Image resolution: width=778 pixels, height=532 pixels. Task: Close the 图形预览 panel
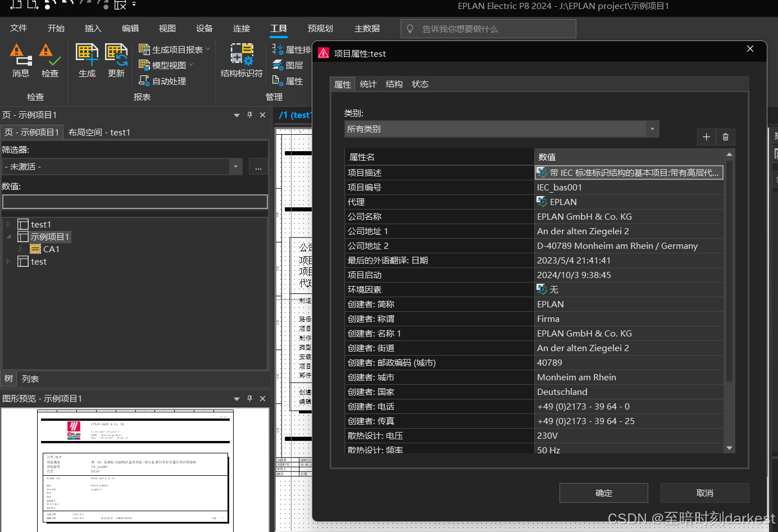click(262, 398)
